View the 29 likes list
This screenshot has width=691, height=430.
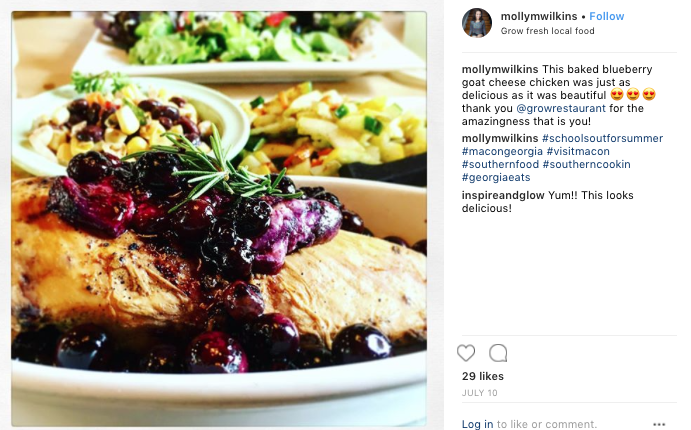coord(483,376)
